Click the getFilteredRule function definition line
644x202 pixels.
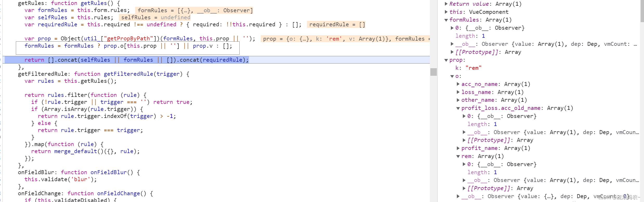[x=103, y=74]
